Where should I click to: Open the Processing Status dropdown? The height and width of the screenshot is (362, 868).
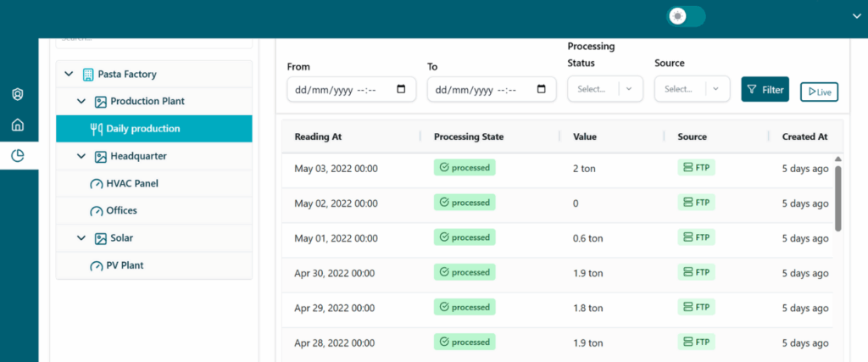coord(604,89)
